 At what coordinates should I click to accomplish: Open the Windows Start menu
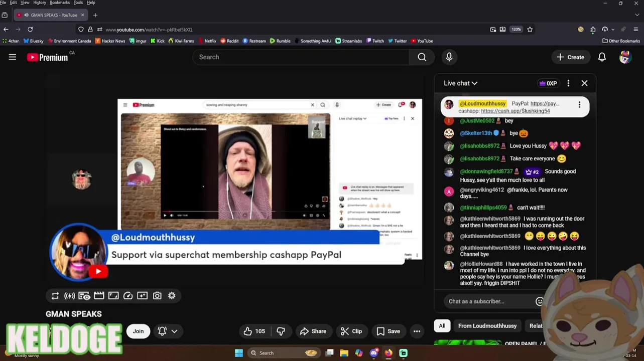click(x=239, y=353)
